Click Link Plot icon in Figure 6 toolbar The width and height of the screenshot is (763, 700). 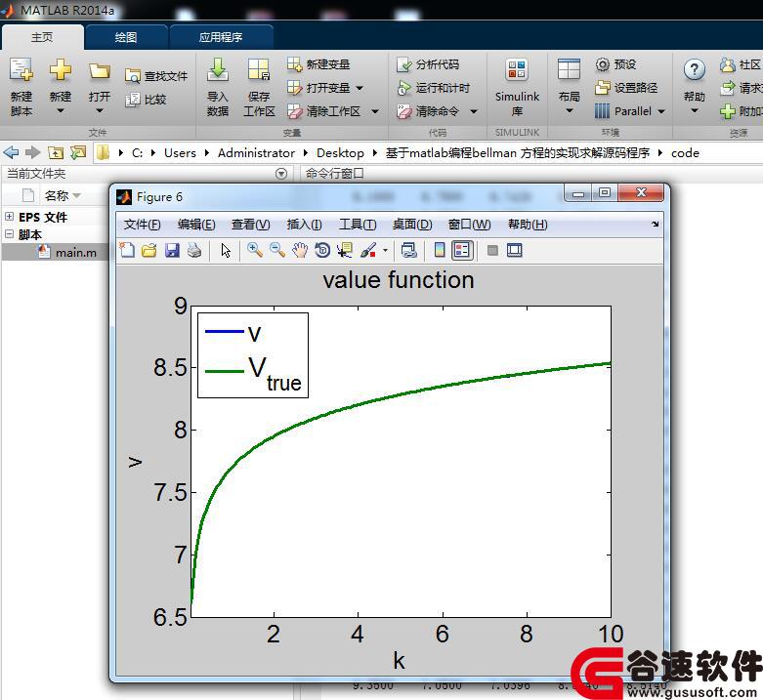pos(408,250)
